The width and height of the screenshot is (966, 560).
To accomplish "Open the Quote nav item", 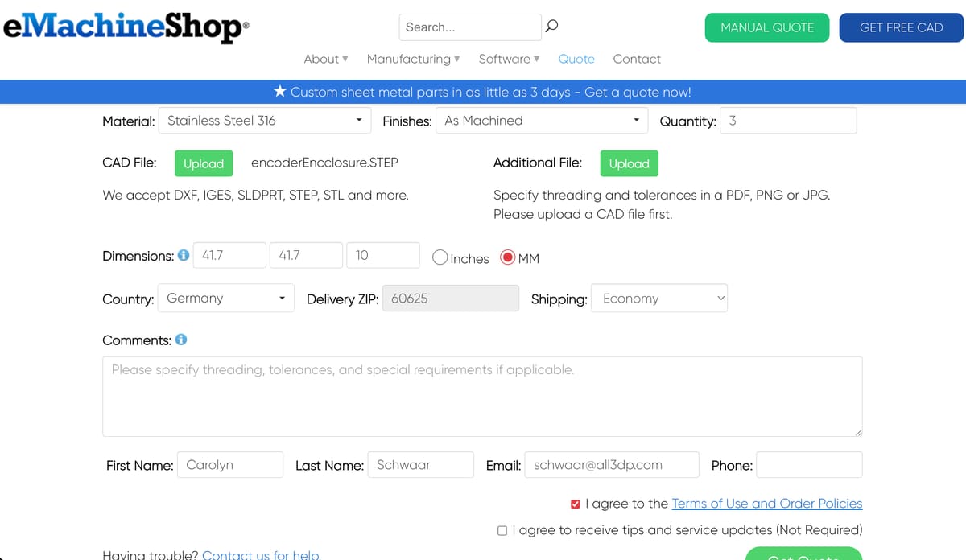I will click(x=576, y=59).
